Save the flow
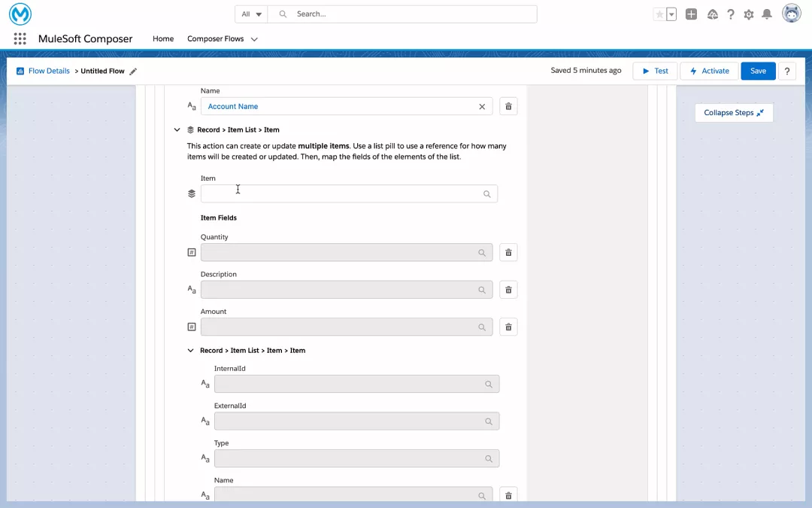 pos(758,71)
